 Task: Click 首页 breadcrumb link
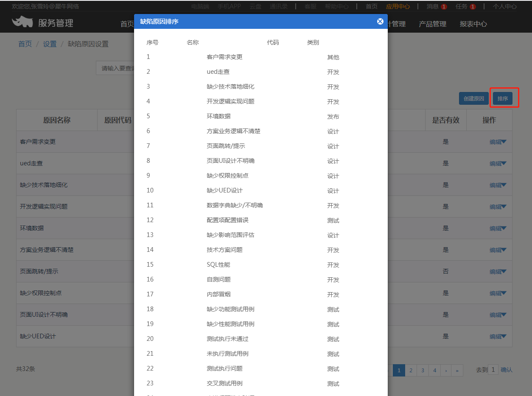(25, 44)
